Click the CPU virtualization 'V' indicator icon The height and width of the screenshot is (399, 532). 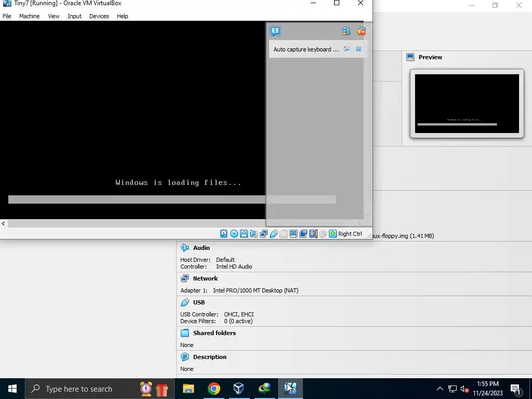pyautogui.click(x=313, y=233)
